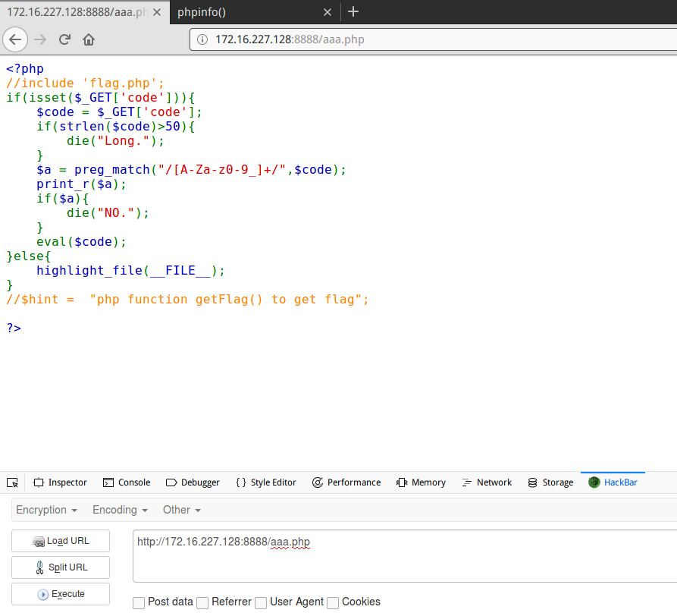Image resolution: width=677 pixels, height=616 pixels.
Task: Open the Inspector devtools panel
Action: coord(60,482)
